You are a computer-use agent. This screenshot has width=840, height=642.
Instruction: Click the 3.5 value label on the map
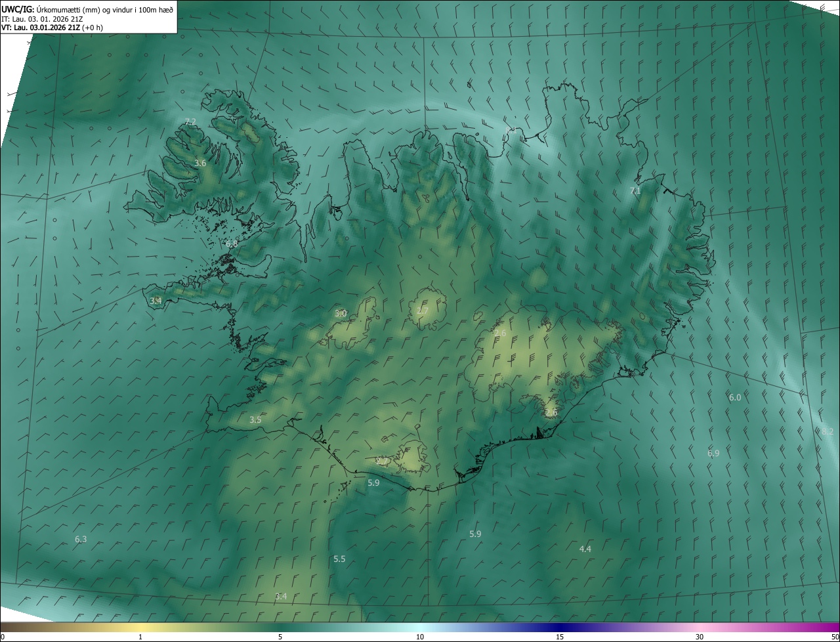pos(255,419)
